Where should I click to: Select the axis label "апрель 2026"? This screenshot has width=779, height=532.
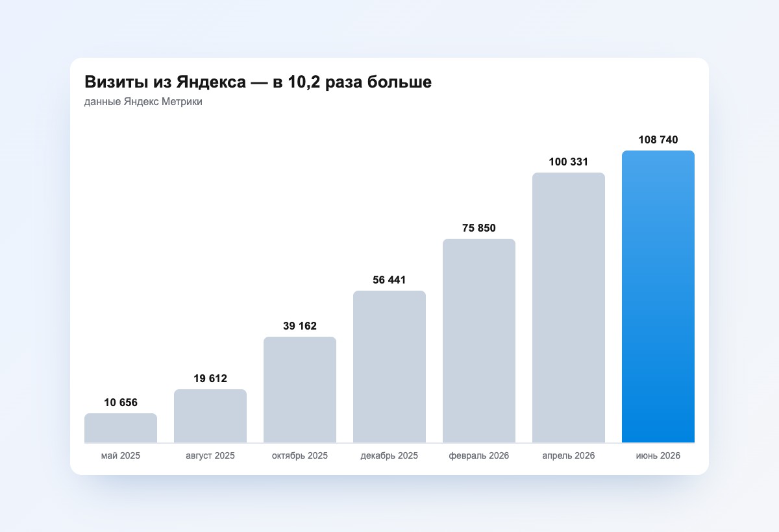pos(569,456)
